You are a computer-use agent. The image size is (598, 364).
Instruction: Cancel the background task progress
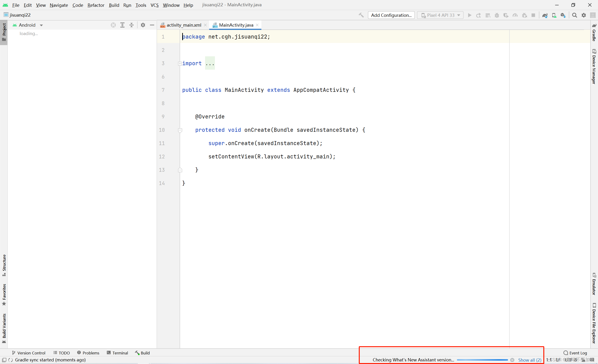[x=512, y=360]
